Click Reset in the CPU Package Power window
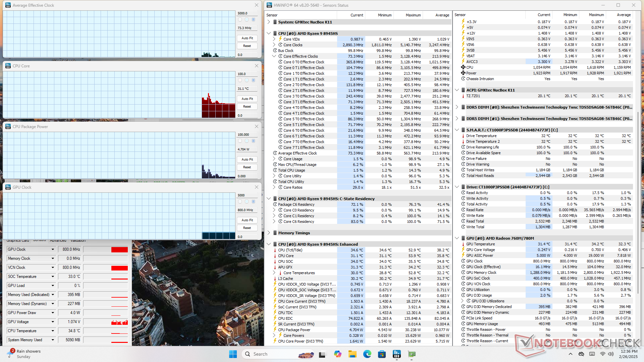Image resolution: width=644 pixels, height=362 pixels. click(x=247, y=167)
